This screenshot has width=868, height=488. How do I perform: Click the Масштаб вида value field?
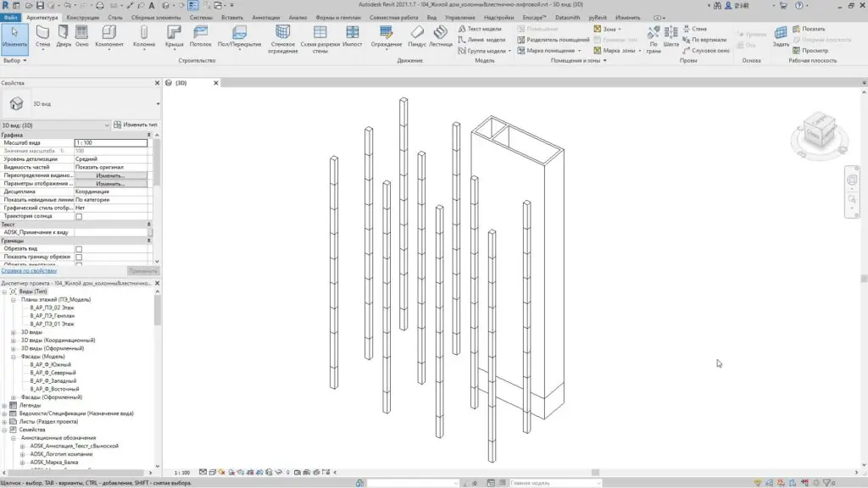[110, 143]
